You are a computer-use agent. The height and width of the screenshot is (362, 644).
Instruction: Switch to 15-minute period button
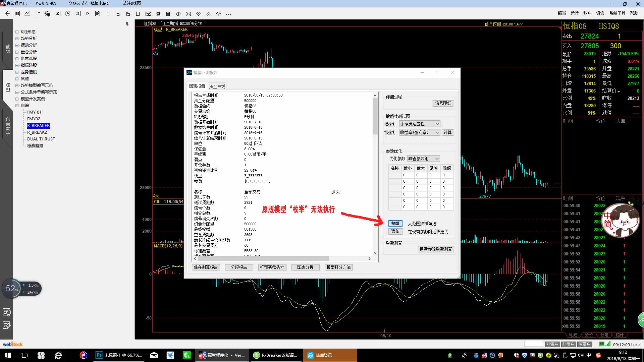click(x=128, y=14)
